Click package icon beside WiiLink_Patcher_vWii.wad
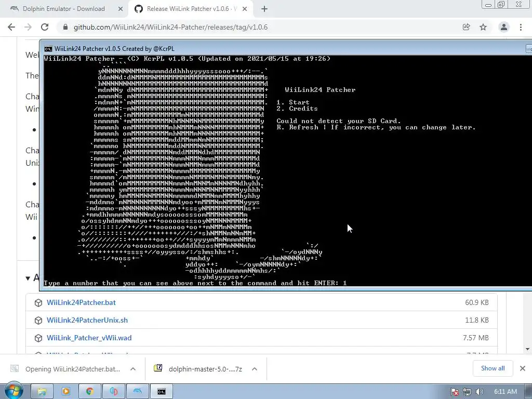This screenshot has height=399, width=532. (x=38, y=338)
